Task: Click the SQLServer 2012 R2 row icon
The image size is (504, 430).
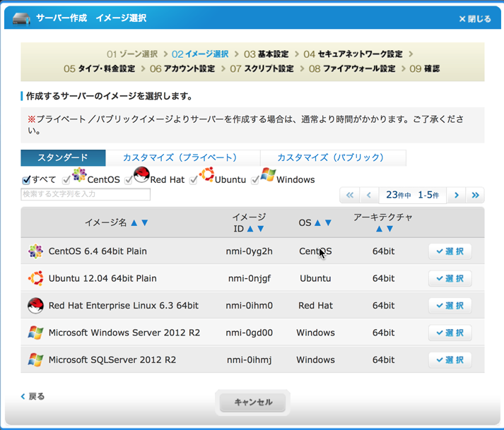Action: click(35, 359)
